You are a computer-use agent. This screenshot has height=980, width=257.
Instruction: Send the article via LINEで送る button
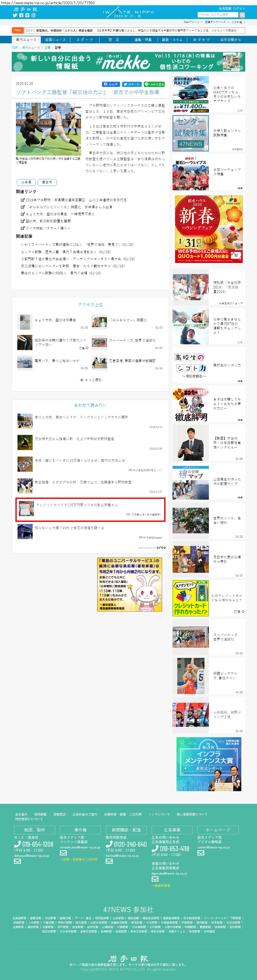[x=154, y=84]
